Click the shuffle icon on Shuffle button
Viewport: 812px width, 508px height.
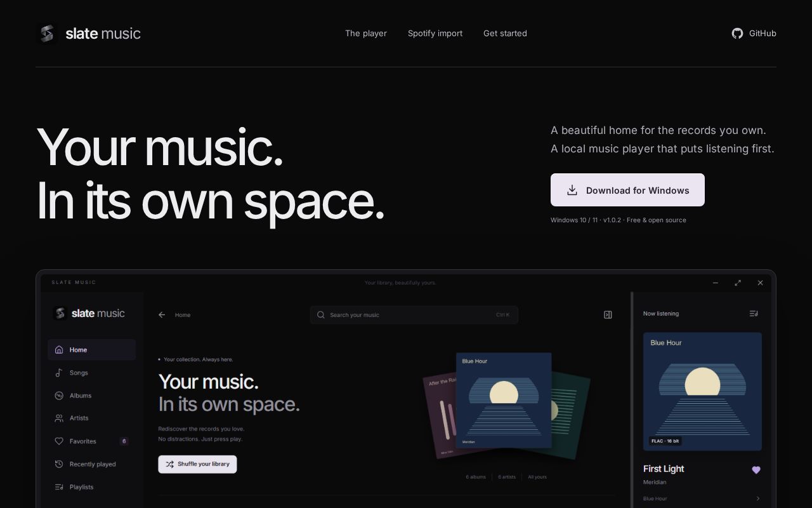tap(170, 464)
